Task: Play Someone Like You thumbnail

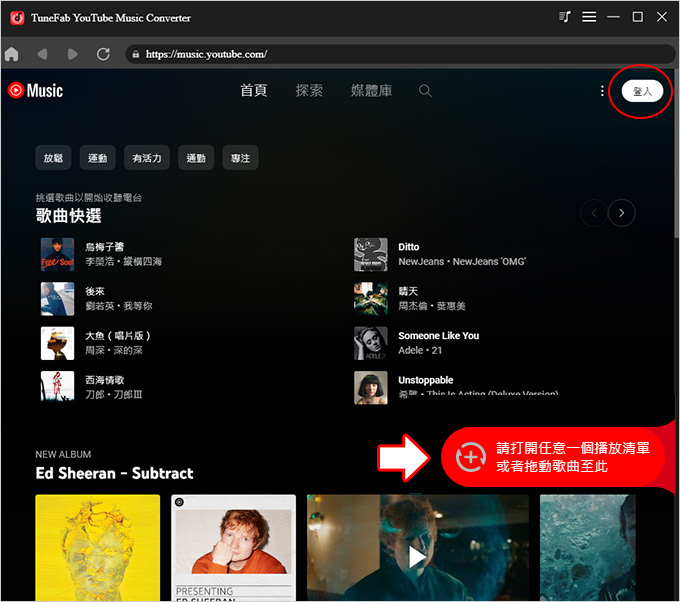Action: coord(370,343)
